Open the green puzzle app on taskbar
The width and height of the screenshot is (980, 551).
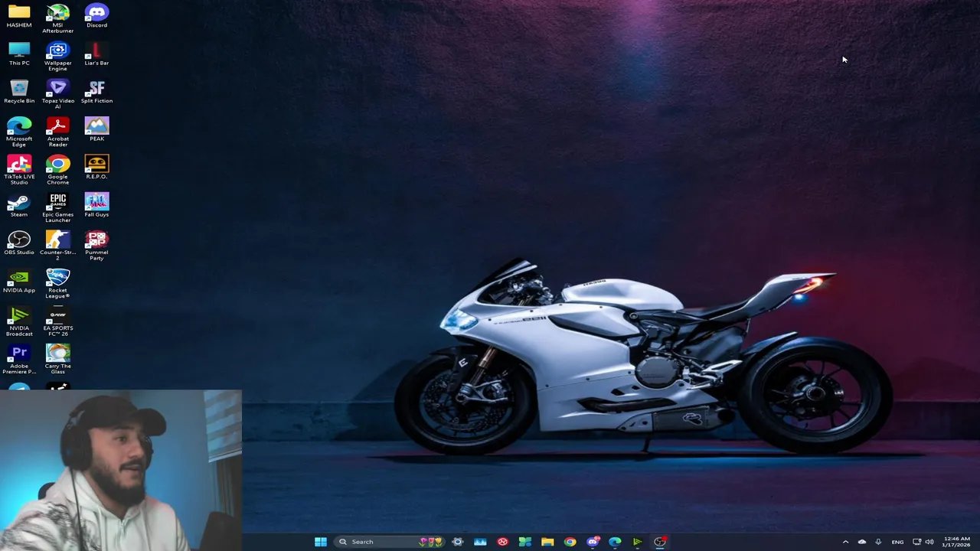pyautogui.click(x=525, y=542)
